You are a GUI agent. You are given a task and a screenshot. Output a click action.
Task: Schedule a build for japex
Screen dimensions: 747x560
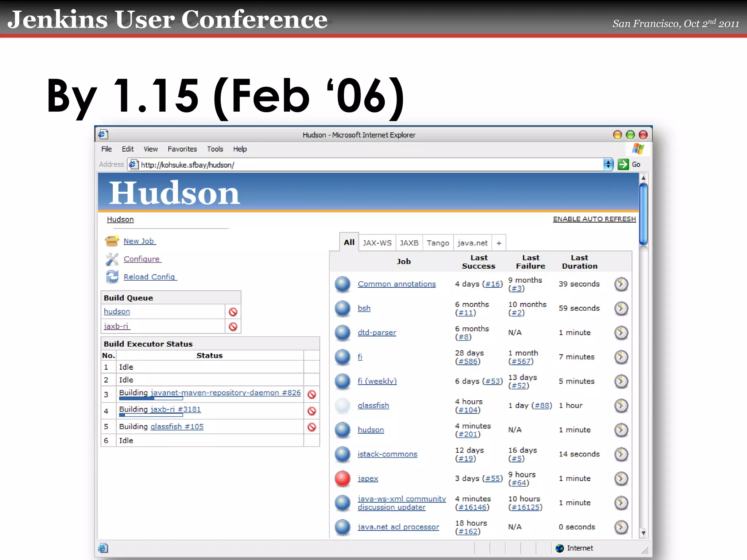621,478
